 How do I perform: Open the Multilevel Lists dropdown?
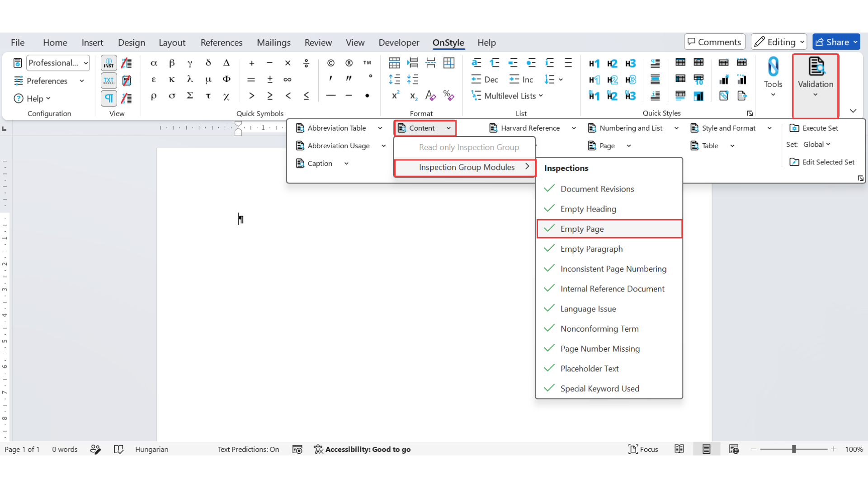tap(507, 96)
